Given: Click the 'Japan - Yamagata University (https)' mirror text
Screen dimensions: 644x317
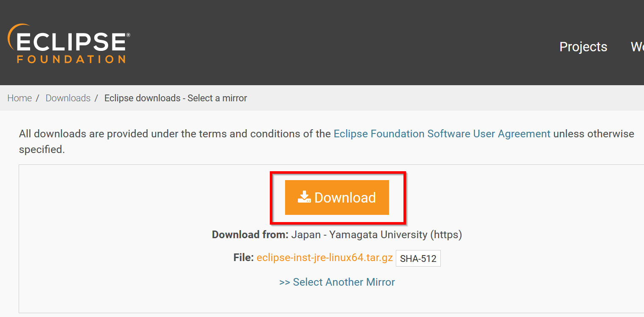Looking at the screenshot, I should coord(376,234).
